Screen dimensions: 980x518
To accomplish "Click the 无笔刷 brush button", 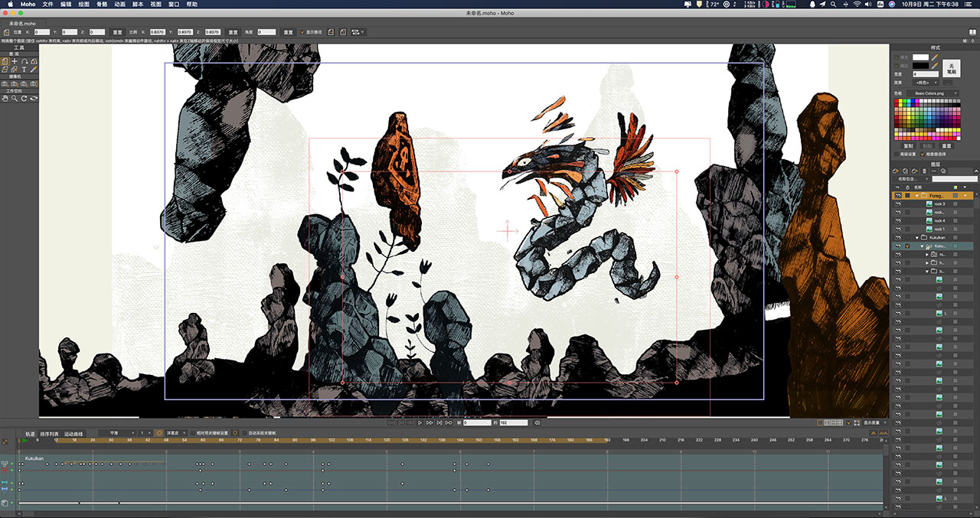I will (952, 68).
